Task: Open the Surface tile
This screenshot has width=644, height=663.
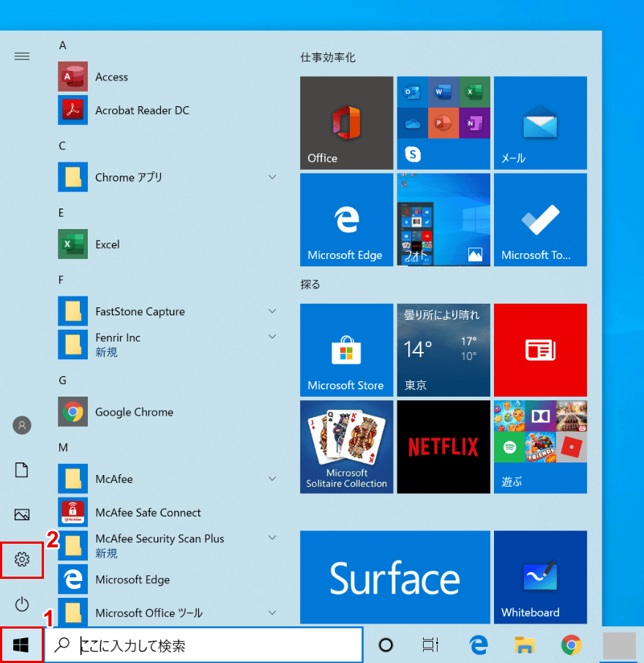Action: pyautogui.click(x=395, y=577)
